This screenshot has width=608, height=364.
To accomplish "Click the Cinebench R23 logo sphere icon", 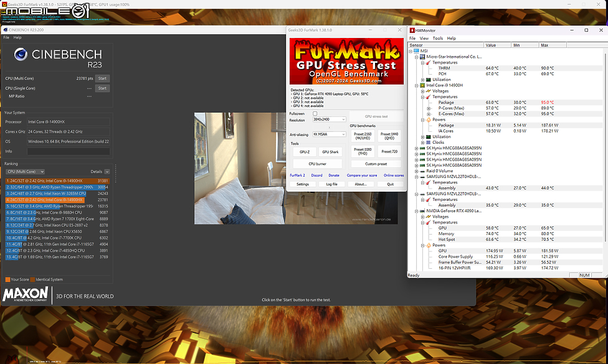I will 21,55.
